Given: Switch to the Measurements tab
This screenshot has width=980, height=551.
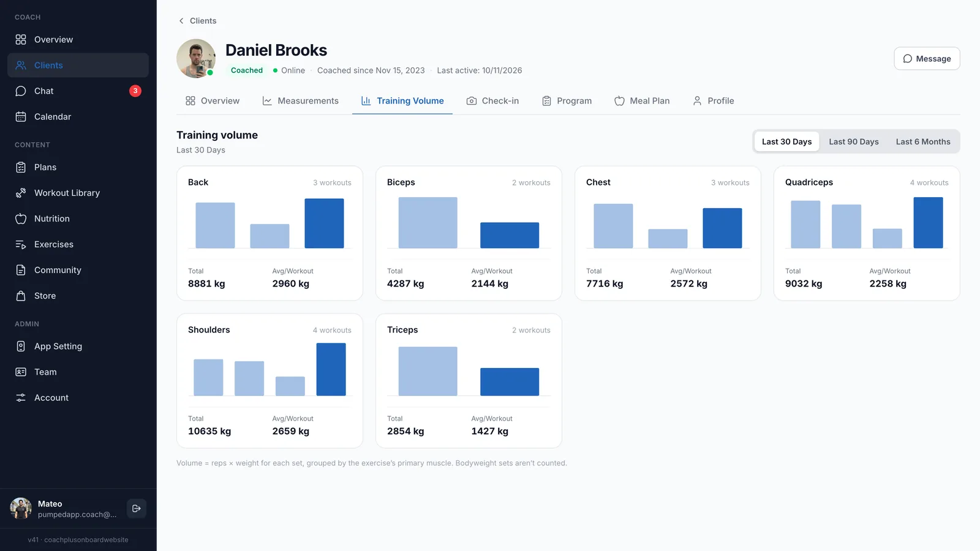Looking at the screenshot, I should click(300, 101).
